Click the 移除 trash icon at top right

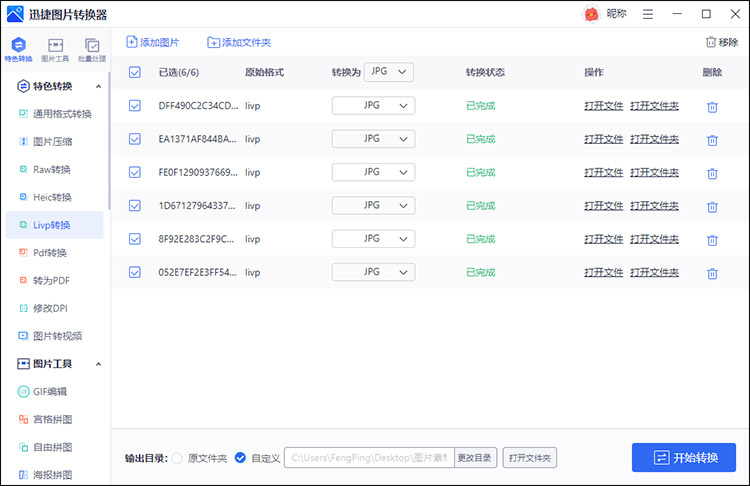click(x=710, y=42)
